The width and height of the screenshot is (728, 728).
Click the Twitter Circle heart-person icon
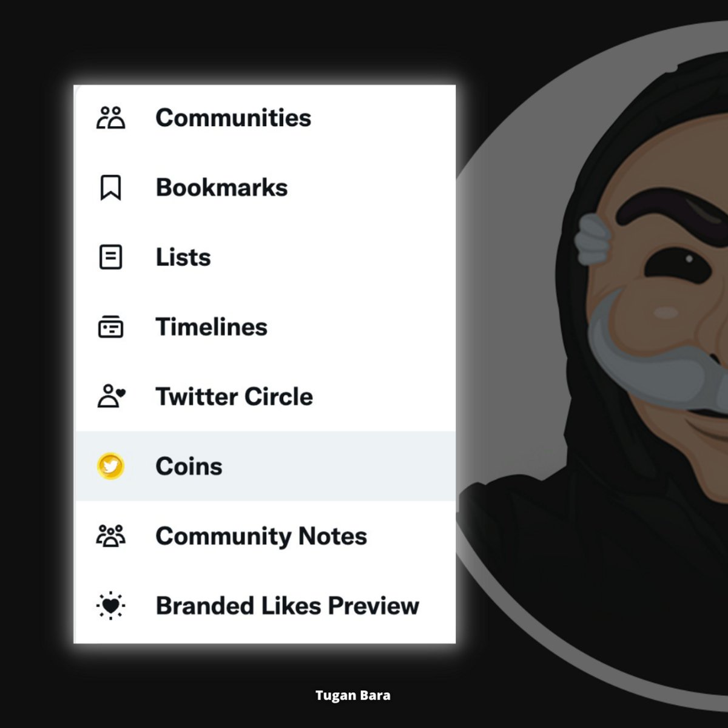111,396
